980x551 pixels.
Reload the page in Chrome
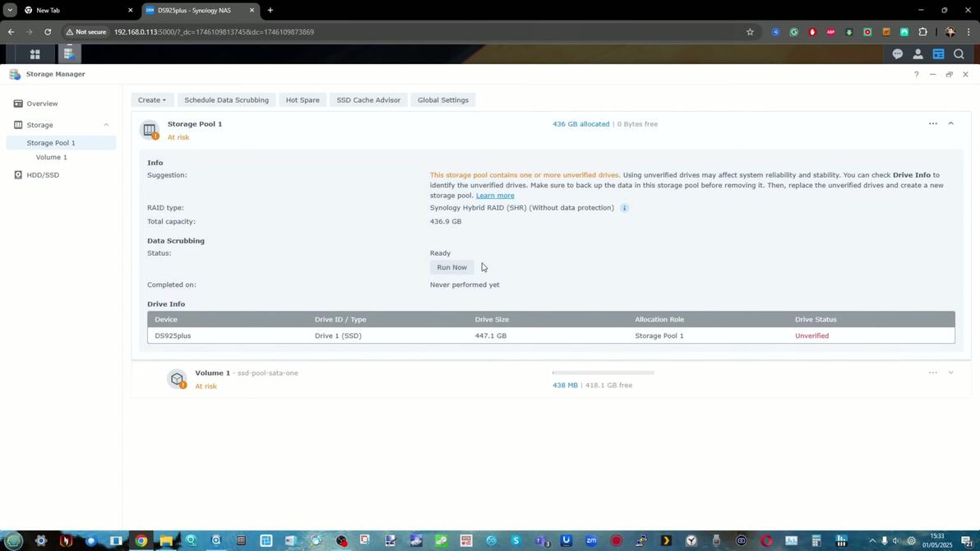point(48,32)
